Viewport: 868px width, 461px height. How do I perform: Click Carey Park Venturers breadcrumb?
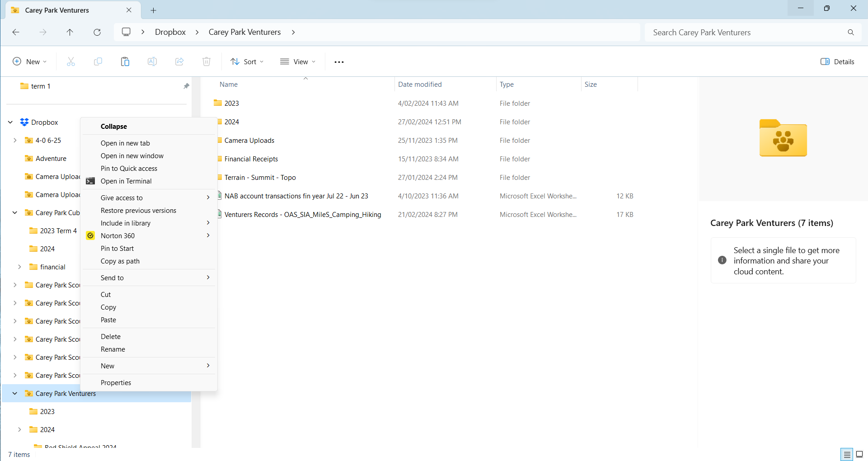click(x=244, y=32)
